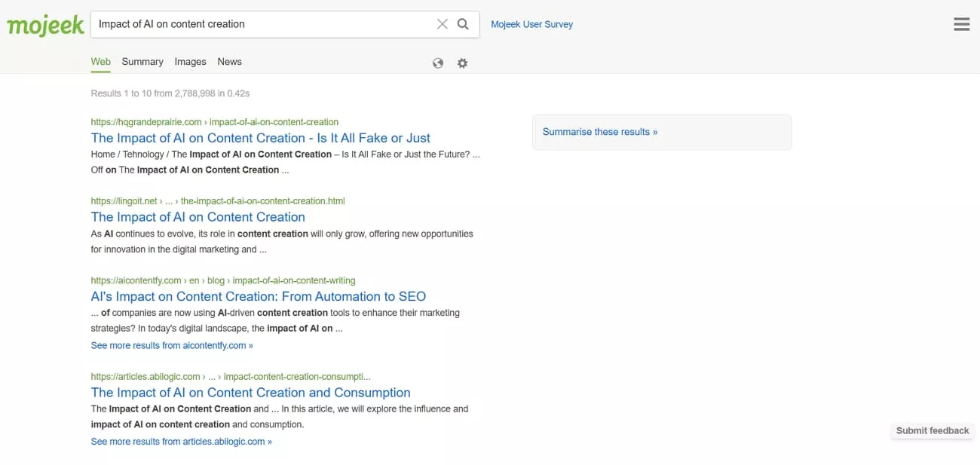
Task: Click the search magnifier icon
Action: point(463,23)
